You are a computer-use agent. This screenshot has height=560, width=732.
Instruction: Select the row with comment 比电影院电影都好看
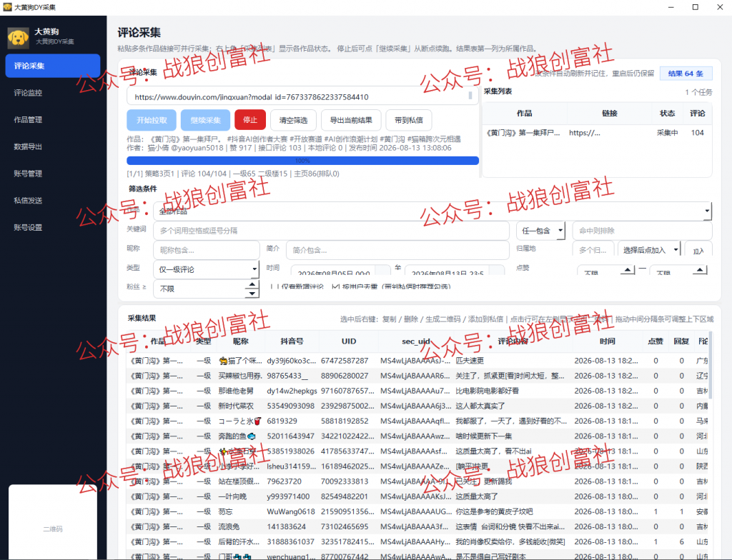tap(417, 391)
